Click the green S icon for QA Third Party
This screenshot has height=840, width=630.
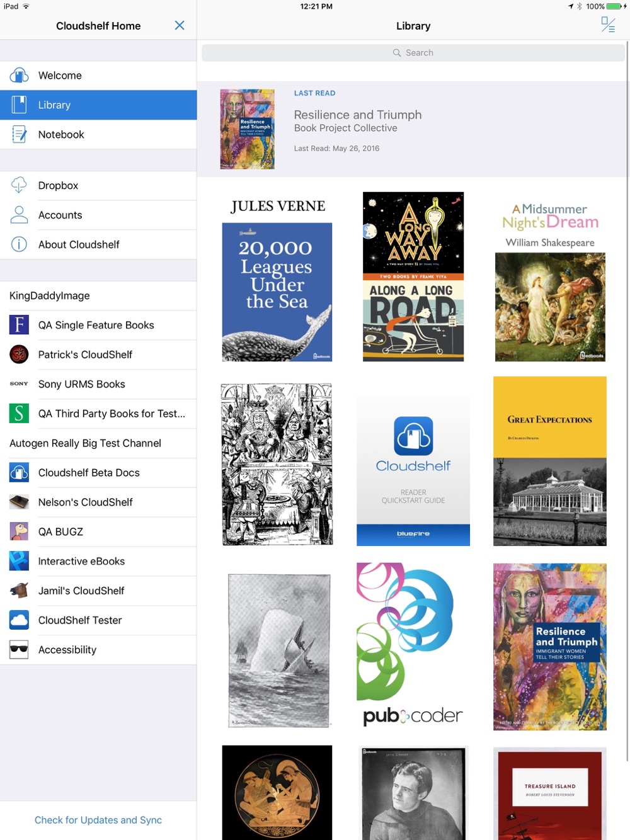click(x=19, y=413)
